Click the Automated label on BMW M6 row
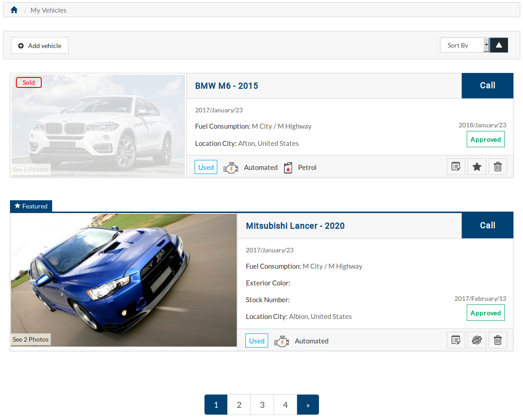This screenshot has width=523, height=420. (261, 168)
